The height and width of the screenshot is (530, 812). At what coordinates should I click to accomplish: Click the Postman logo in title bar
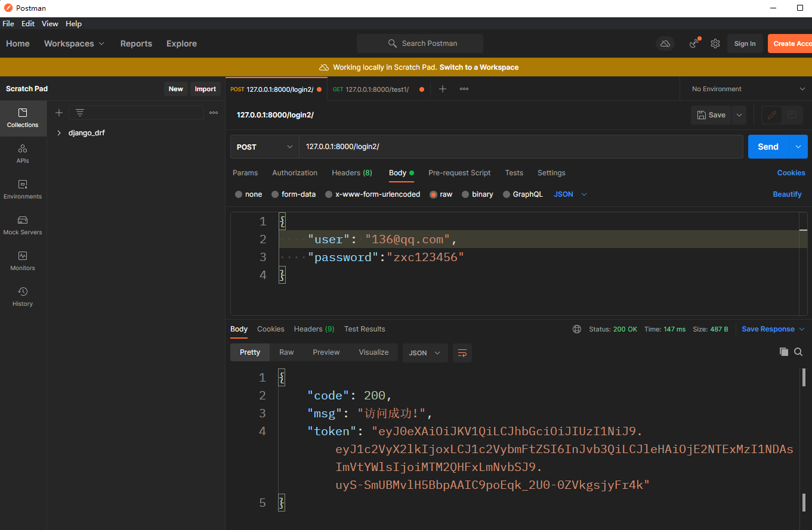tap(8, 8)
